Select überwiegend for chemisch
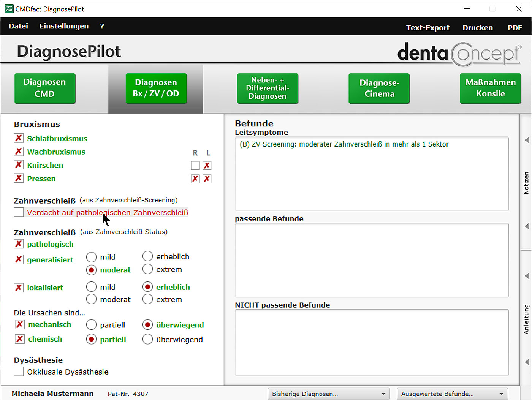 [147, 339]
